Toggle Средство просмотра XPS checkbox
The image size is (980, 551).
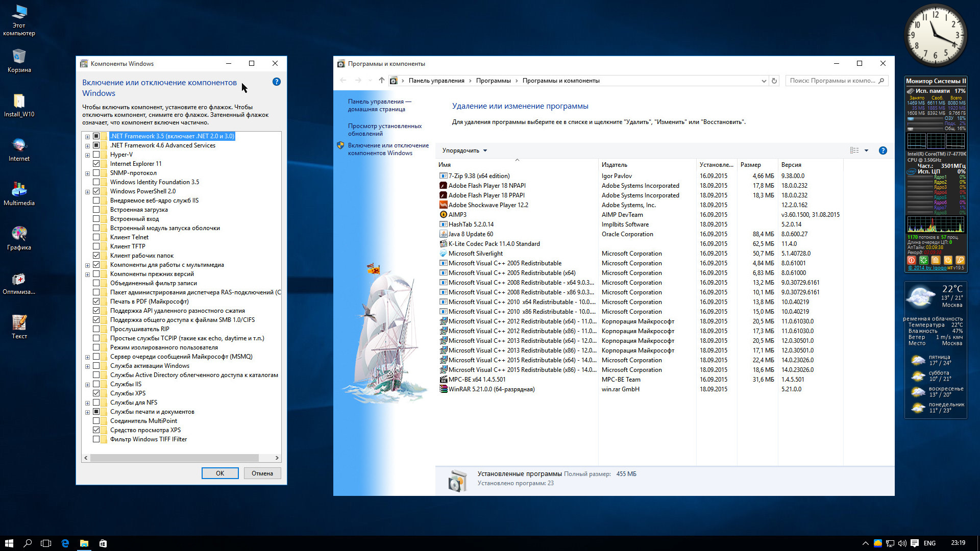tap(96, 430)
